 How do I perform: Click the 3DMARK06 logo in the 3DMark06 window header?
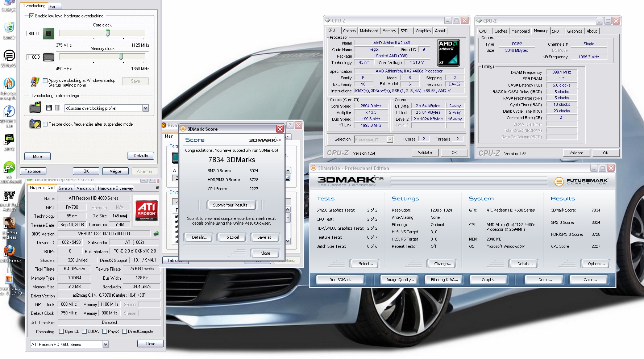pos(350,181)
